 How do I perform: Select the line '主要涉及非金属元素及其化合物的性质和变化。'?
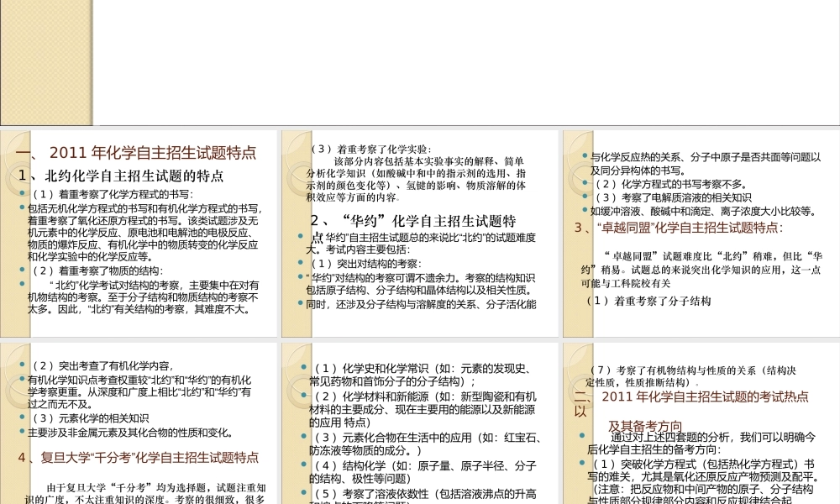[130, 433]
